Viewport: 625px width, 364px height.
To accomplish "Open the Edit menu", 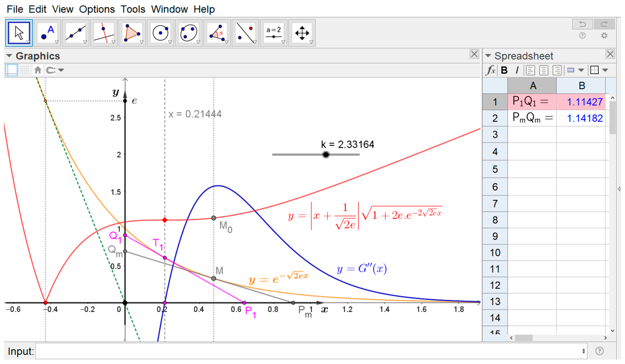I will (x=37, y=9).
